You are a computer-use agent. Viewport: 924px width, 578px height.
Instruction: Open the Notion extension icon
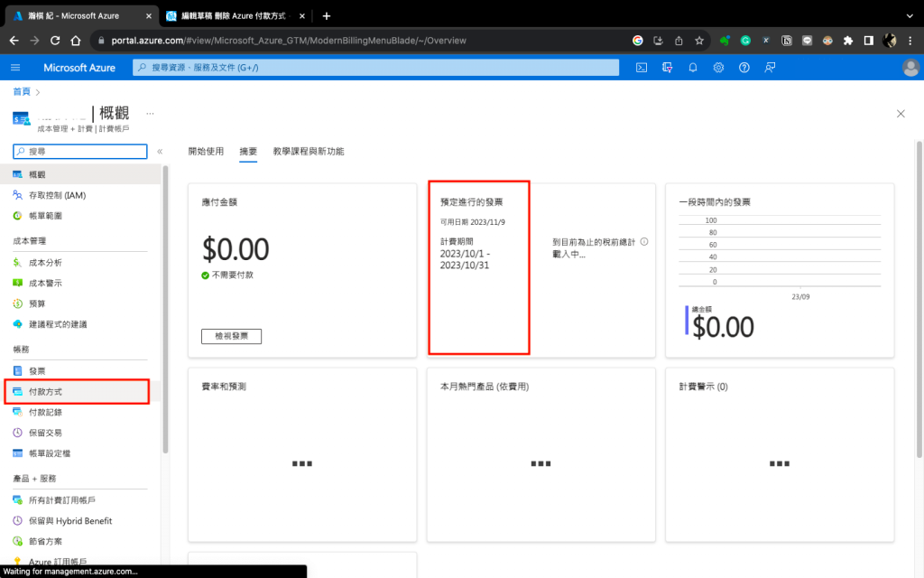point(787,41)
